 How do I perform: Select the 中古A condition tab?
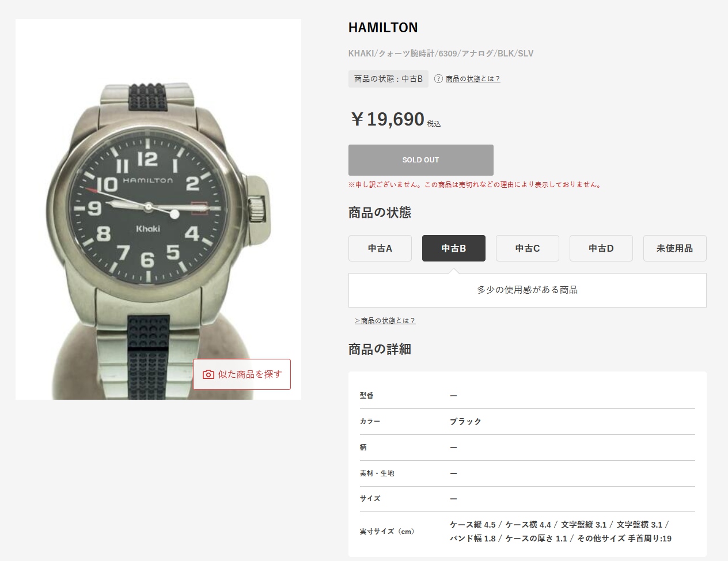pyautogui.click(x=380, y=248)
